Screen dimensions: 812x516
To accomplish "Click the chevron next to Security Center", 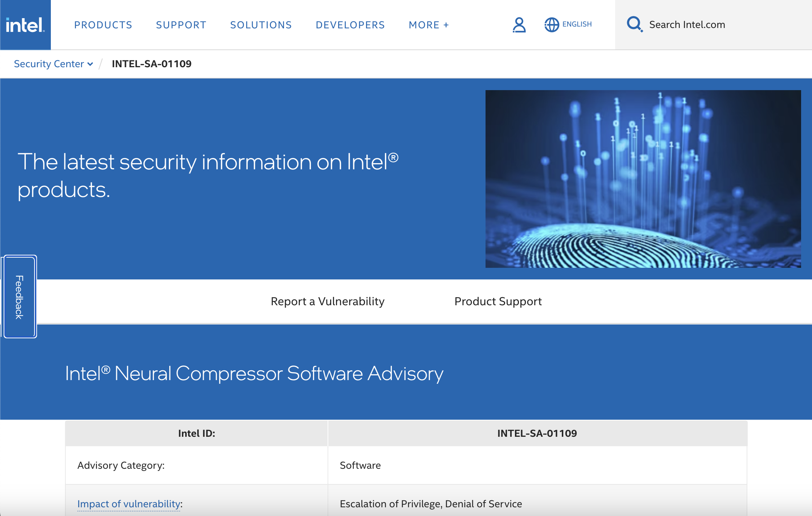I will [90, 64].
